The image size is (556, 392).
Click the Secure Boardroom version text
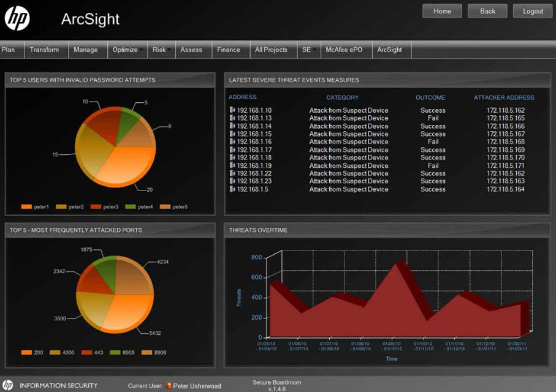(x=277, y=385)
